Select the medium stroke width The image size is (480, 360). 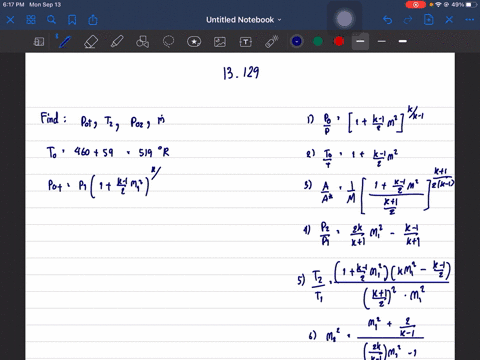click(382, 41)
